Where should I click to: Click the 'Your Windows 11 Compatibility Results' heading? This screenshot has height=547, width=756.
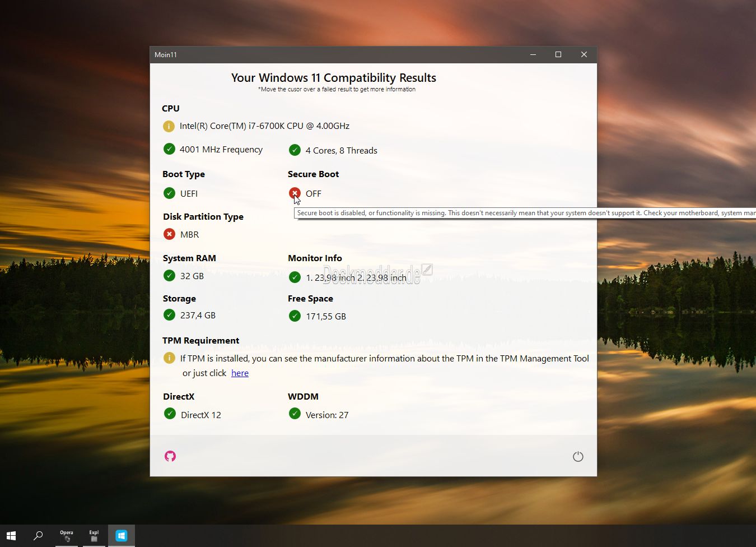[x=334, y=78]
